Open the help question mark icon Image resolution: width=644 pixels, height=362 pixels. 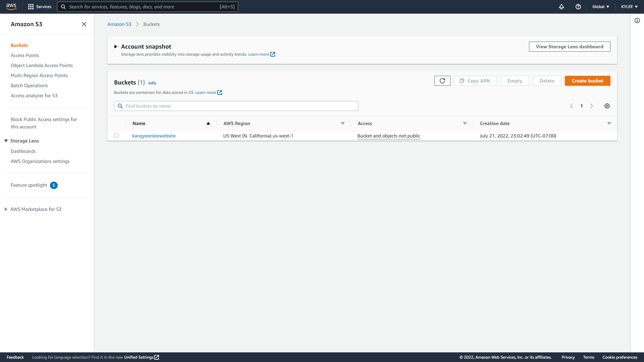pos(578,7)
